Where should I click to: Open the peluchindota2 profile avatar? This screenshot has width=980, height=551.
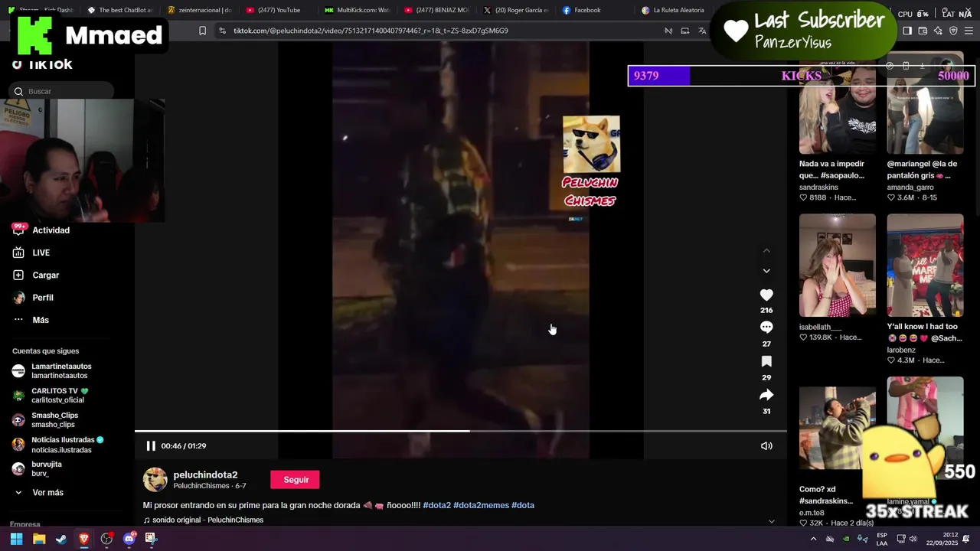click(x=155, y=480)
